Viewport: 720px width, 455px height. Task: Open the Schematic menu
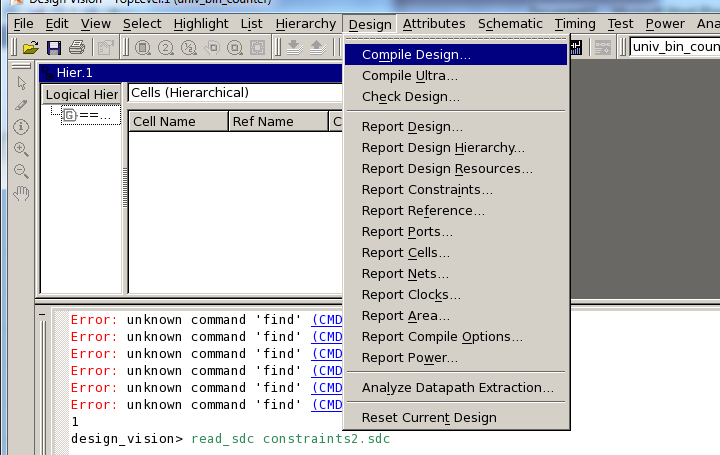click(x=510, y=24)
